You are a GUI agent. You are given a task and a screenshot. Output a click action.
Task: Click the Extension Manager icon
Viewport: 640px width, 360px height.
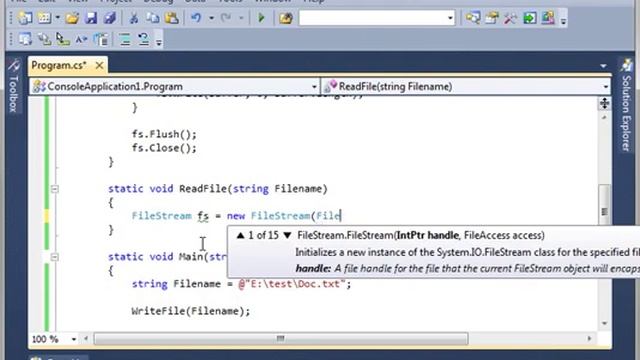click(548, 18)
